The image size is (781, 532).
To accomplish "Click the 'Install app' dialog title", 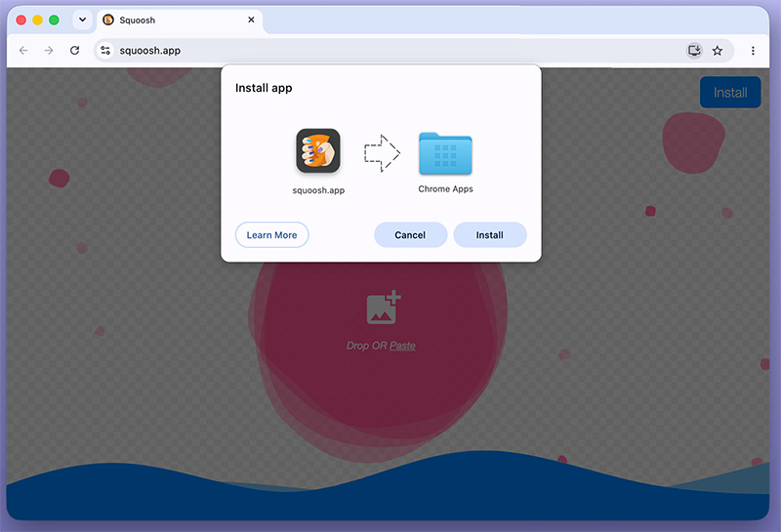I will [x=264, y=88].
